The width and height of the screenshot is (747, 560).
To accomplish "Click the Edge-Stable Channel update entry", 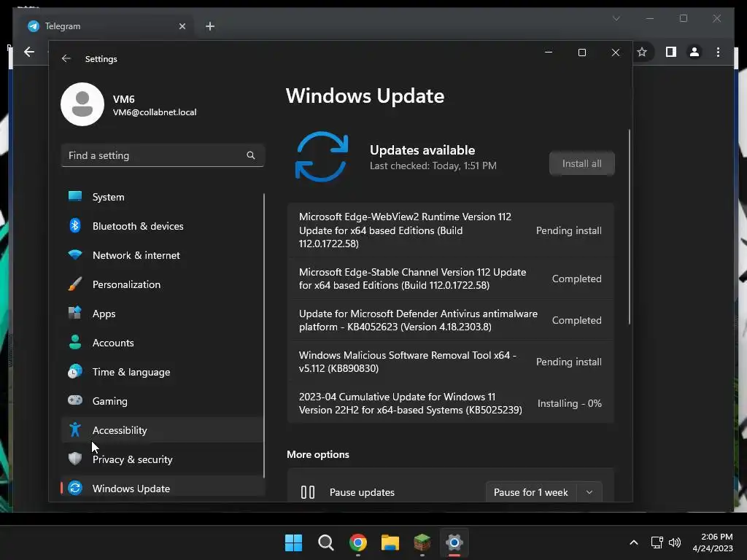I will click(450, 279).
